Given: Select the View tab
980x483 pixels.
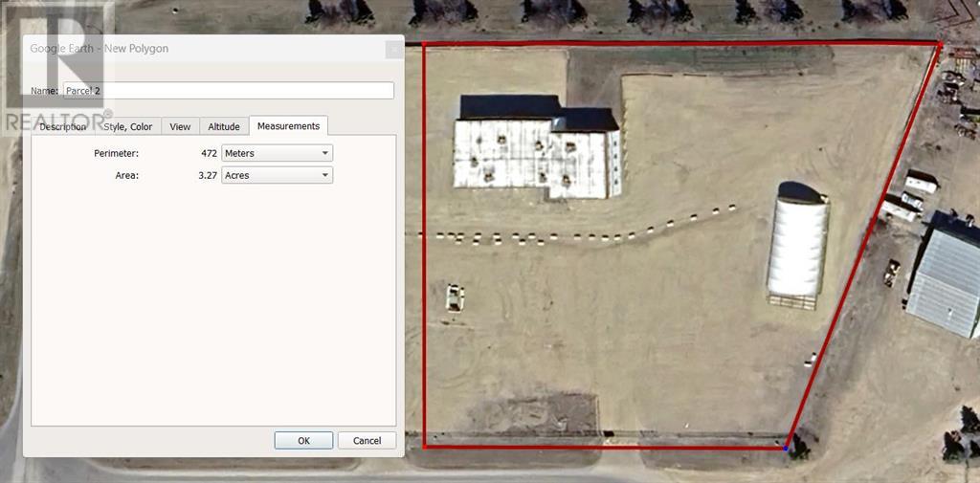Looking at the screenshot, I should tap(180, 126).
